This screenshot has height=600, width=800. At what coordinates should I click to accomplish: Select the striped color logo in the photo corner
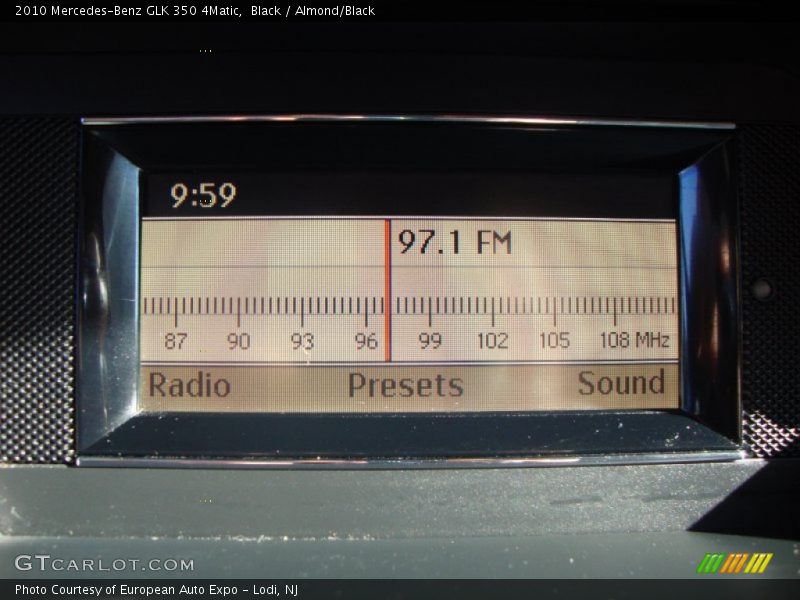[735, 563]
